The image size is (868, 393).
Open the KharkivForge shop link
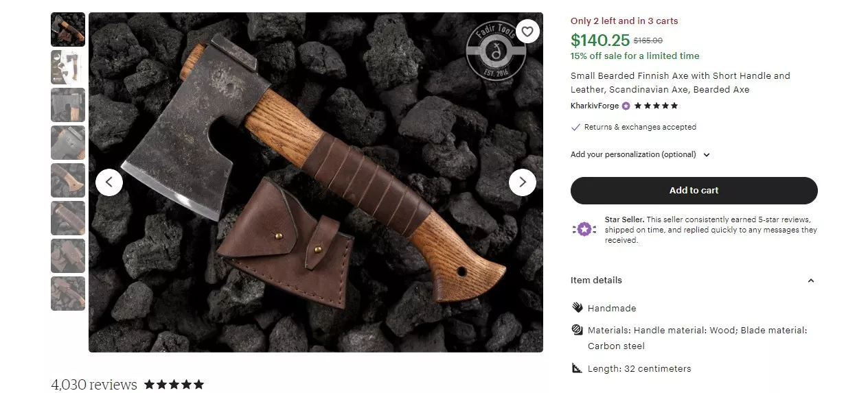coord(595,106)
